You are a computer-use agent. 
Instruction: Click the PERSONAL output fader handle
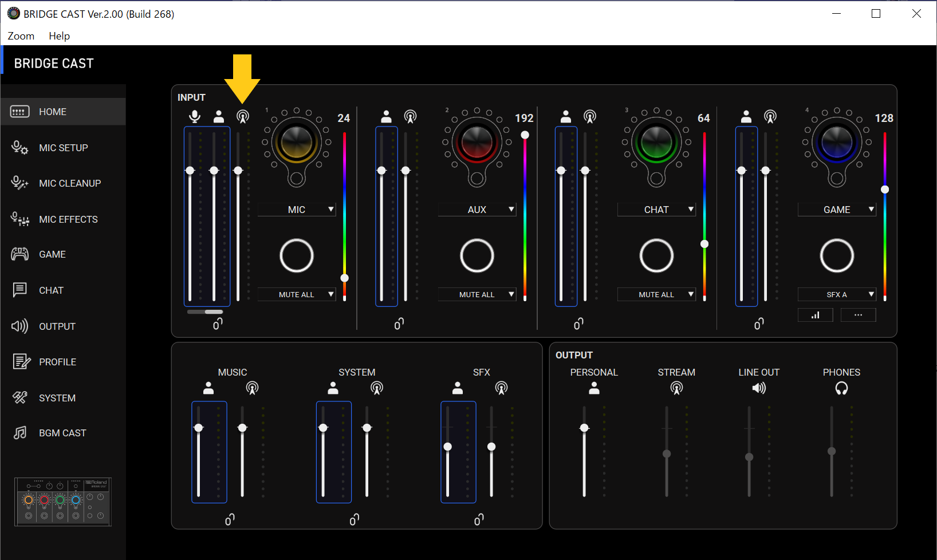pos(585,427)
